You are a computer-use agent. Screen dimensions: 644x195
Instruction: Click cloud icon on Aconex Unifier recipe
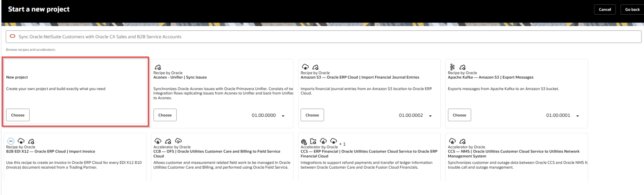(158, 67)
